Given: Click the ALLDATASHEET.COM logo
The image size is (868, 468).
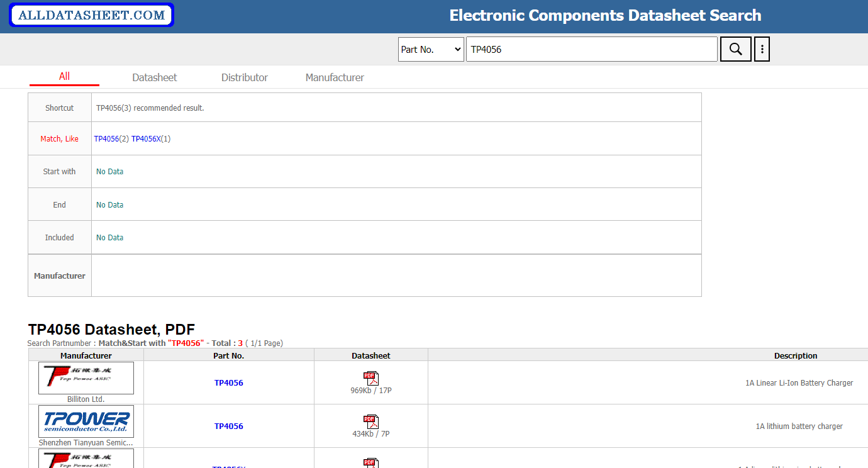Looking at the screenshot, I should click(x=91, y=15).
